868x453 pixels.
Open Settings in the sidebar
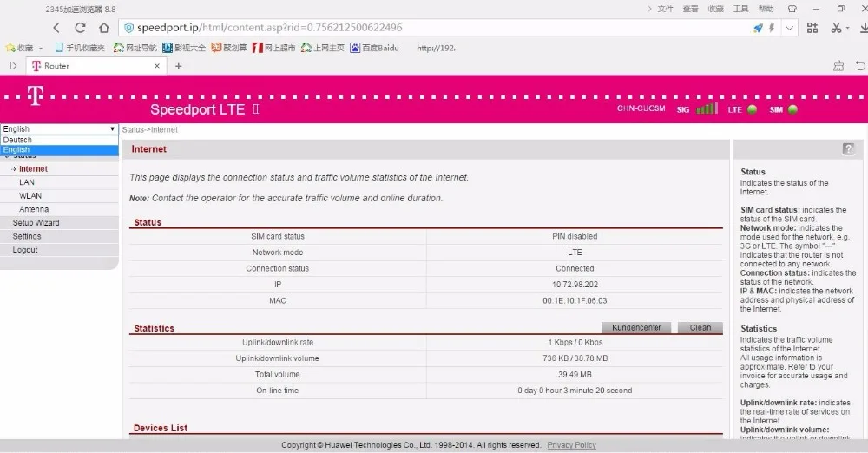pos(27,236)
